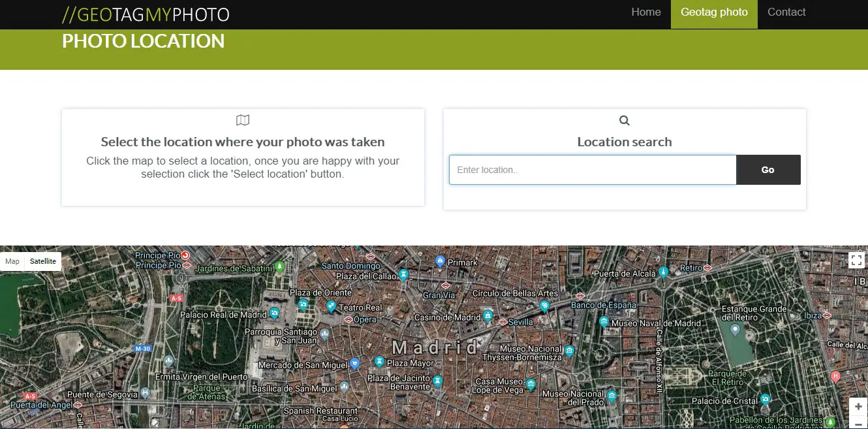Toggle the map fullscreen view
This screenshot has height=429, width=868.
pos(857,260)
